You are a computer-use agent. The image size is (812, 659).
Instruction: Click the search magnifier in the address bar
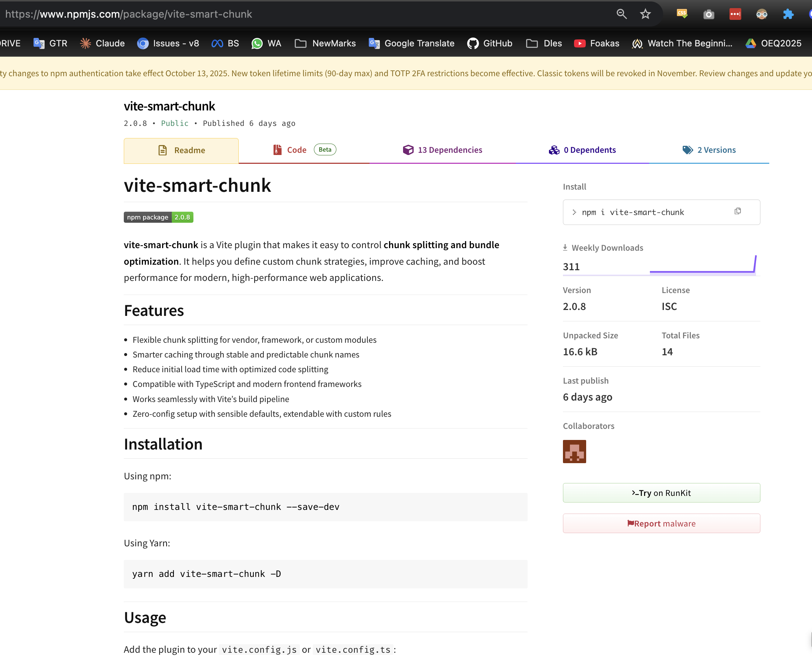pos(622,14)
